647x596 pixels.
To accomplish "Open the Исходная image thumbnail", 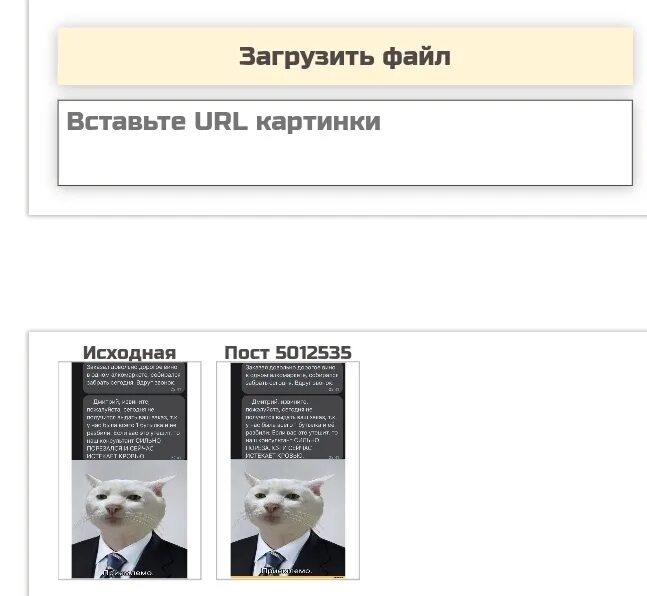I will click(130, 470).
